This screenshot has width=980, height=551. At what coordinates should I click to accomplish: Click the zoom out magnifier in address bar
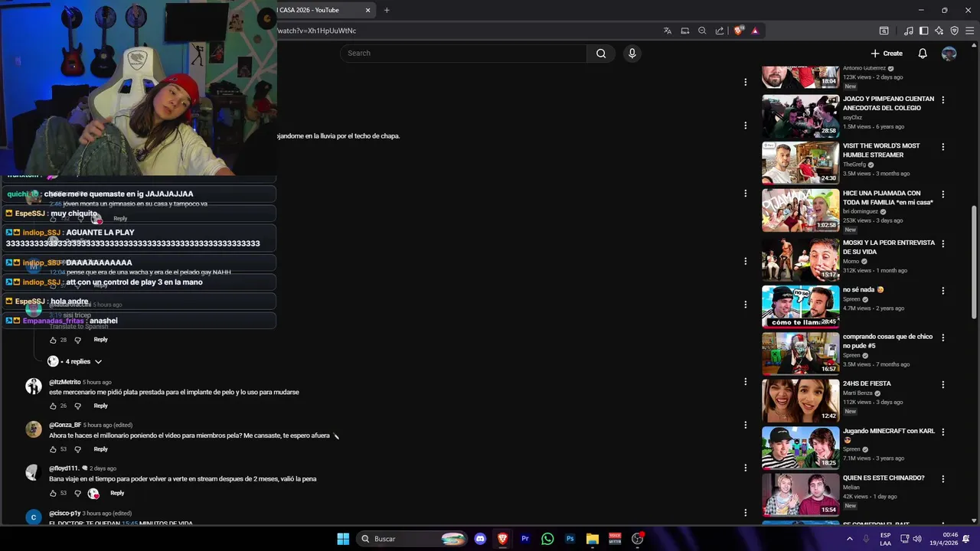point(702,31)
